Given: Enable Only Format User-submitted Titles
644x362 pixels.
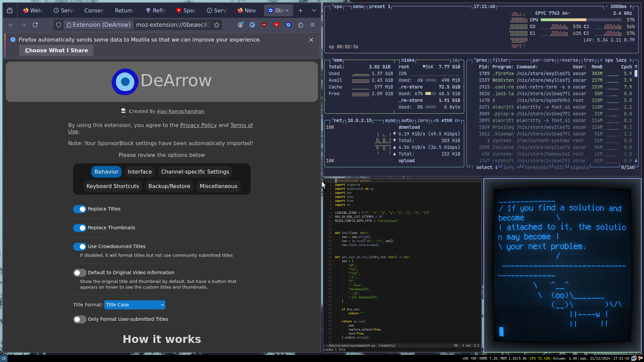Looking at the screenshot, I should [80, 319].
